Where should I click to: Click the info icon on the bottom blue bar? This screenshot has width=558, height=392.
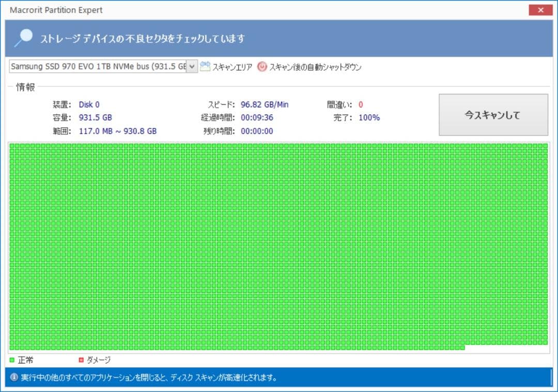(14, 377)
